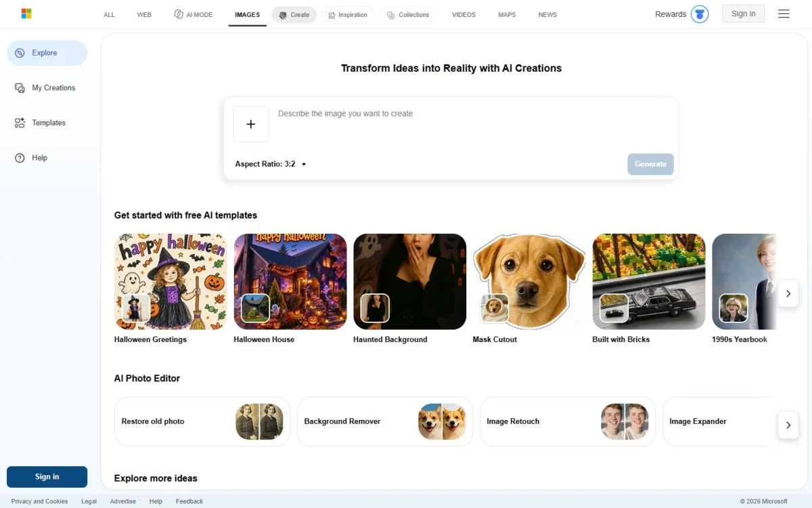Image resolution: width=812 pixels, height=508 pixels.
Task: Click the Help question mark icon
Action: click(20, 158)
